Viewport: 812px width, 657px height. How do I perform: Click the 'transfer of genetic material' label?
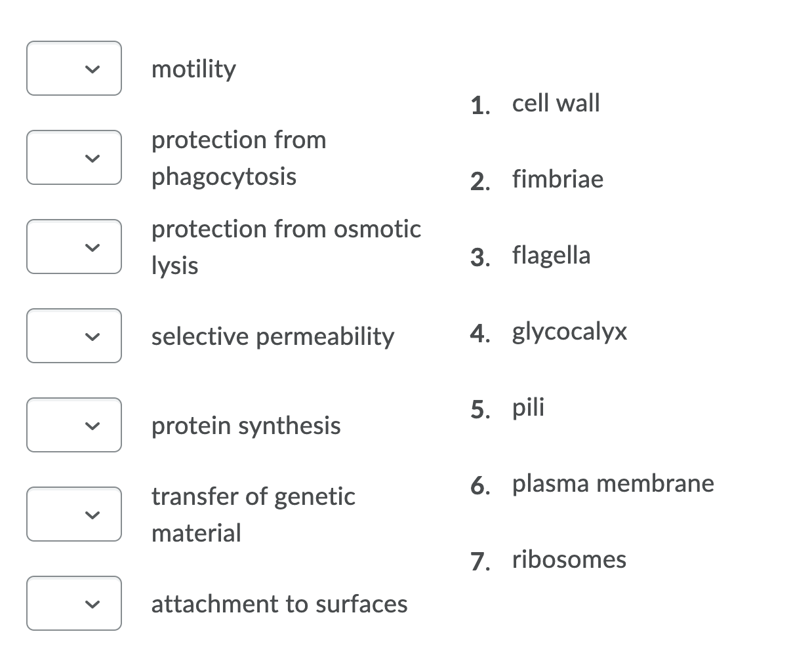click(253, 514)
